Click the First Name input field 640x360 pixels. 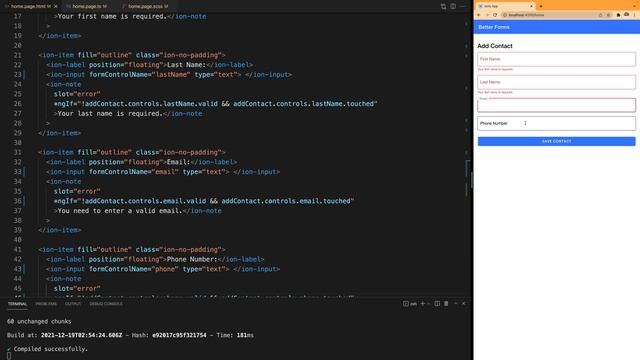[x=556, y=59]
